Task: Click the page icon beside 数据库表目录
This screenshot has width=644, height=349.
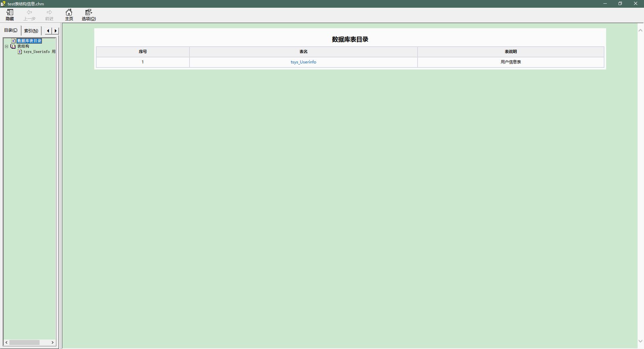Action: click(x=13, y=41)
